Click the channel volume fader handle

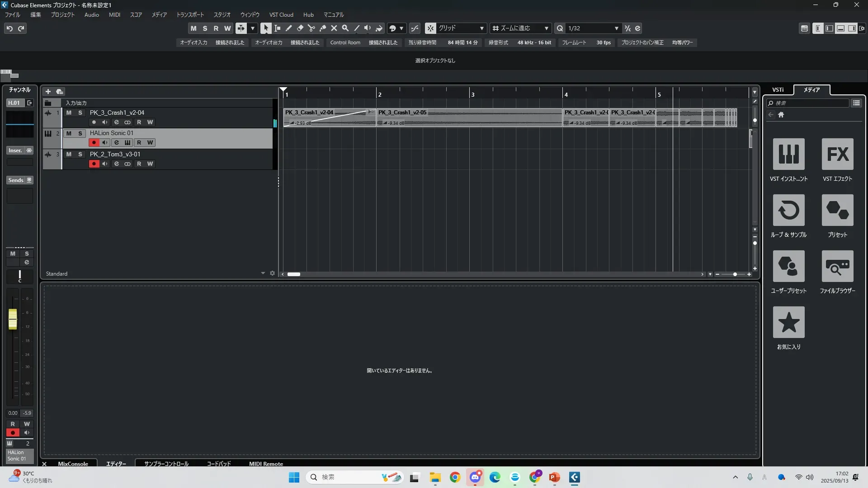pyautogui.click(x=13, y=319)
